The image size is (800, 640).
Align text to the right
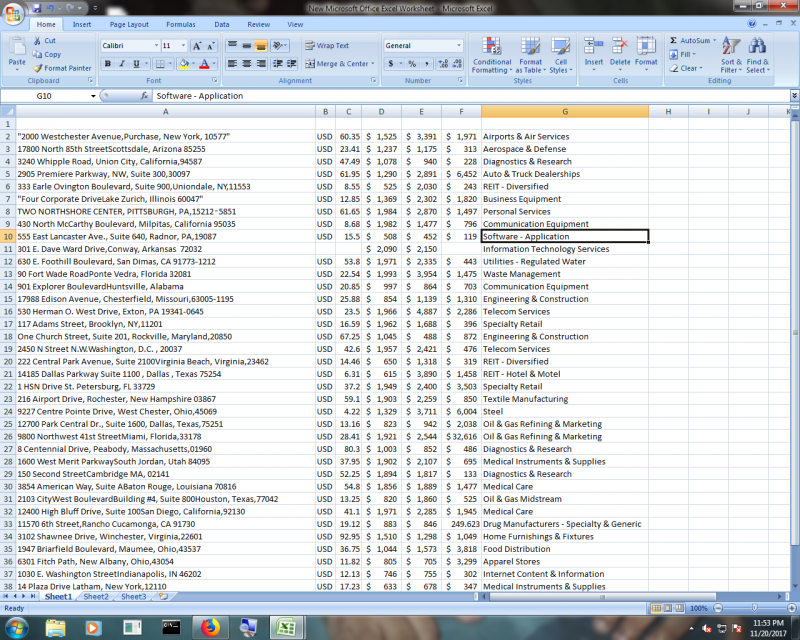(261, 63)
